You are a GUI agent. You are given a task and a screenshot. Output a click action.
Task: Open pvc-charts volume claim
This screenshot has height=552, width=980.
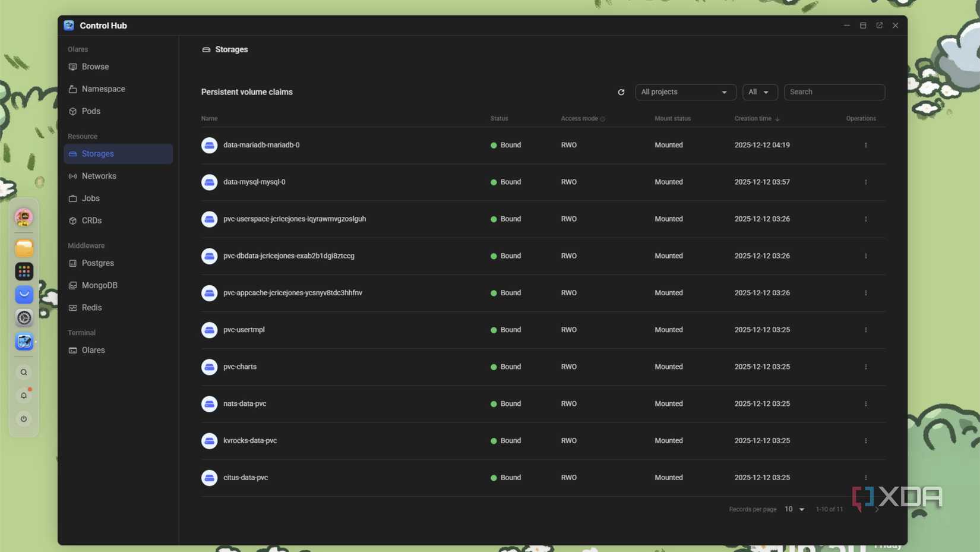[240, 367]
